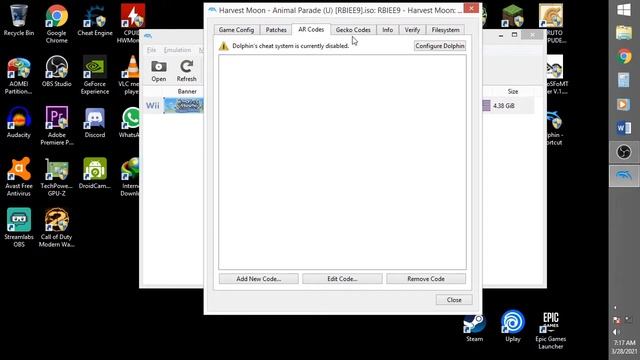Click the Dolphin taskbar icon
The width and height of the screenshot is (640, 360).
pos(624,176)
